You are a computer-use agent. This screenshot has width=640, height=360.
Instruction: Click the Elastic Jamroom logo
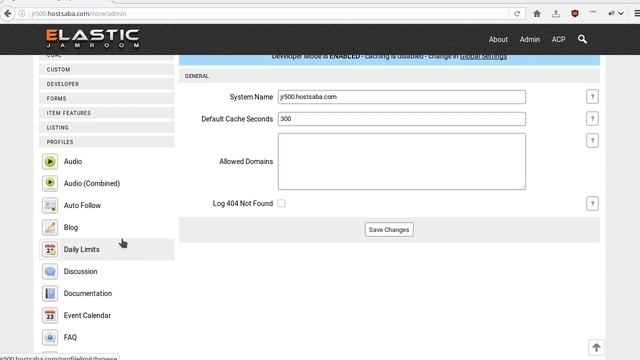(93, 39)
